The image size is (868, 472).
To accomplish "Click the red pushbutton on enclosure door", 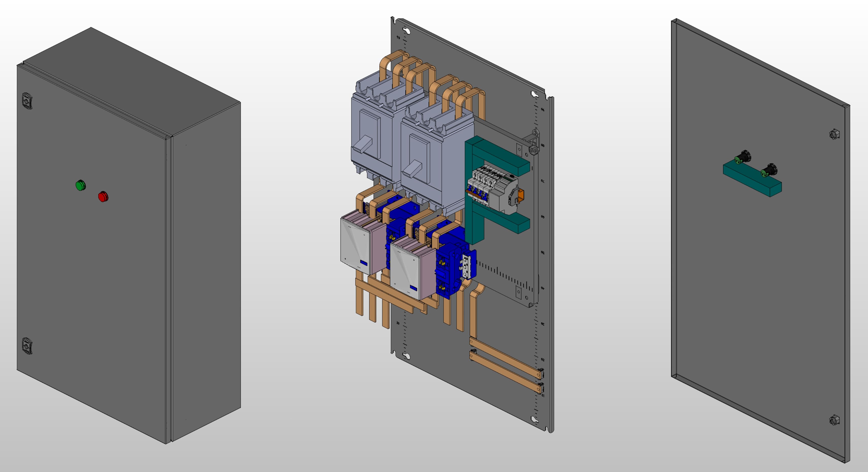I will pyautogui.click(x=103, y=197).
